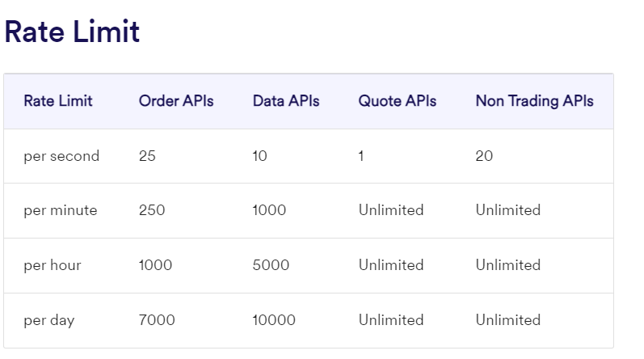Viewport: 644px width, 359px height.
Task: Click Data APIs per minute value 1000
Action: pos(269,210)
